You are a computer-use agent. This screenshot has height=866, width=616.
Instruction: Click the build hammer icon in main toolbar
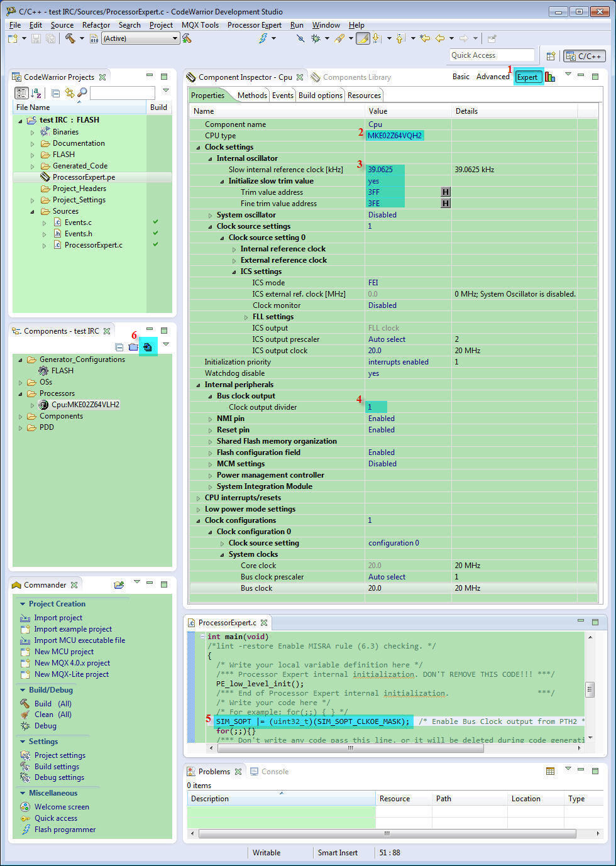coord(70,38)
